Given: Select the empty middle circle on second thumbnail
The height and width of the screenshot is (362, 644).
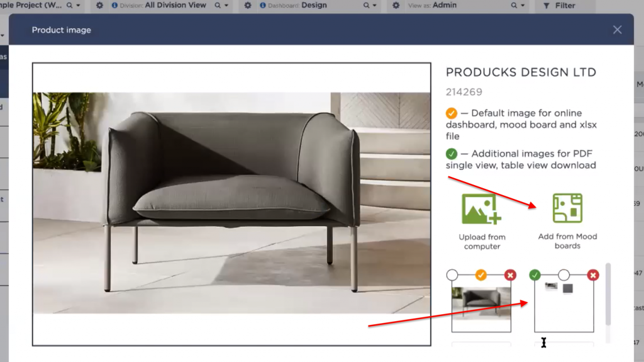Looking at the screenshot, I should tap(564, 274).
